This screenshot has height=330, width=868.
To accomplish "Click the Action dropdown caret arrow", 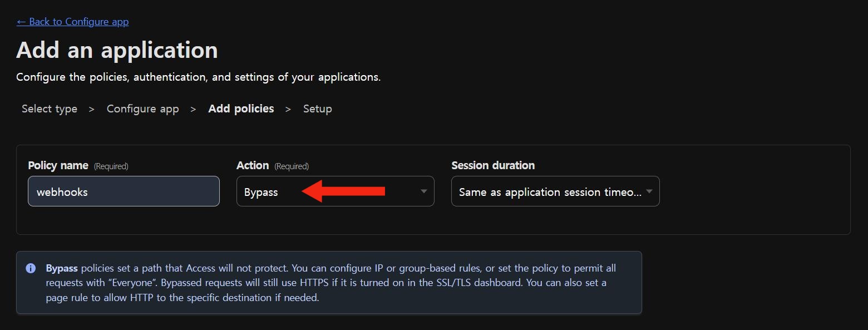I will click(423, 191).
